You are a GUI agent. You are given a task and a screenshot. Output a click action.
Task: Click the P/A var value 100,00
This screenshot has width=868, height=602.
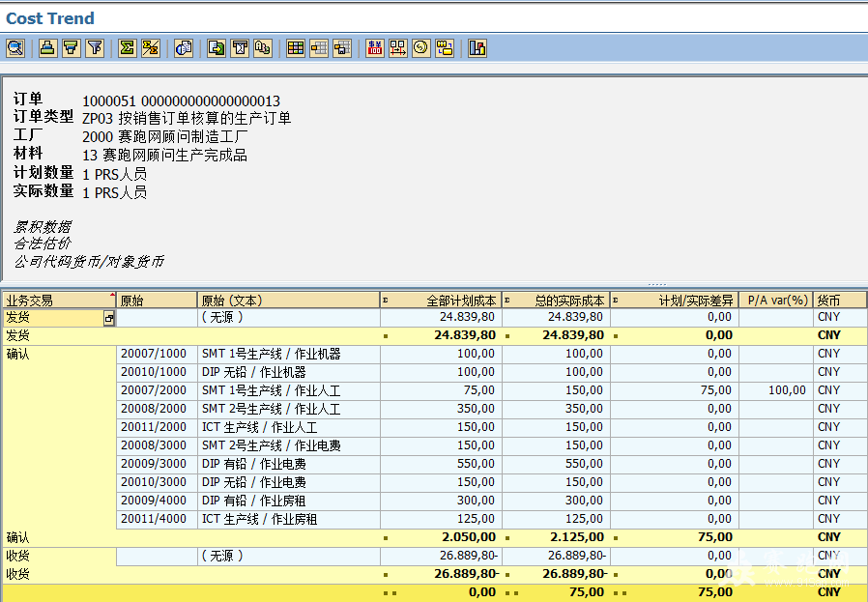(787, 390)
